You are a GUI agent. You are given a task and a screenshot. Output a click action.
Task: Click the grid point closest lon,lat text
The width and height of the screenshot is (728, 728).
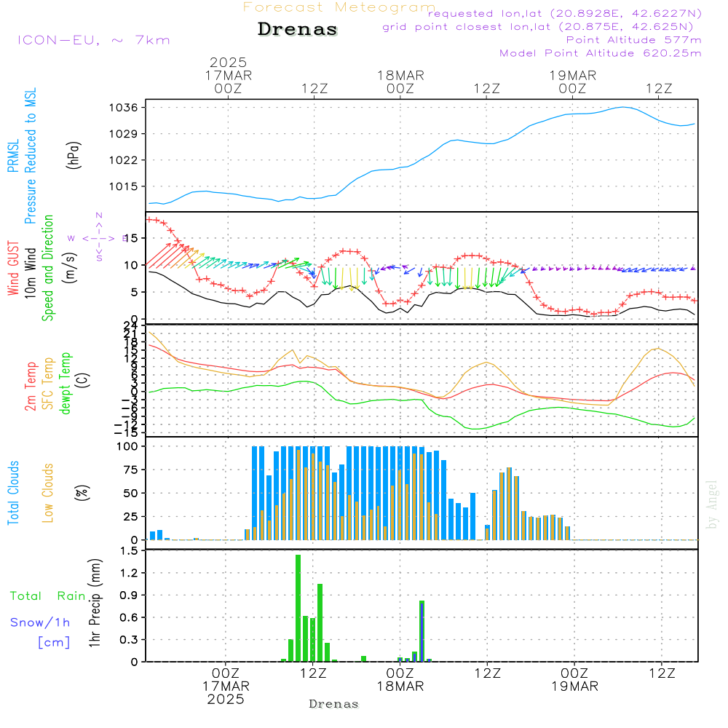[x=538, y=27]
